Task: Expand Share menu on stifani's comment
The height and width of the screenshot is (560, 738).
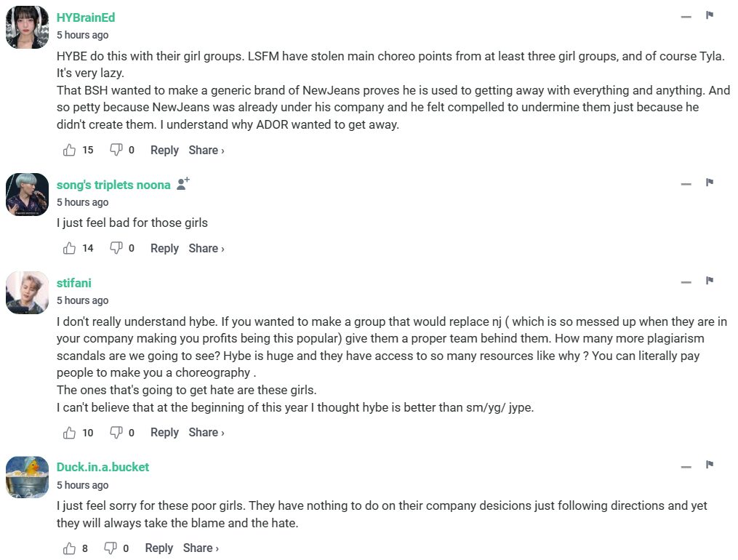Action: 206,432
